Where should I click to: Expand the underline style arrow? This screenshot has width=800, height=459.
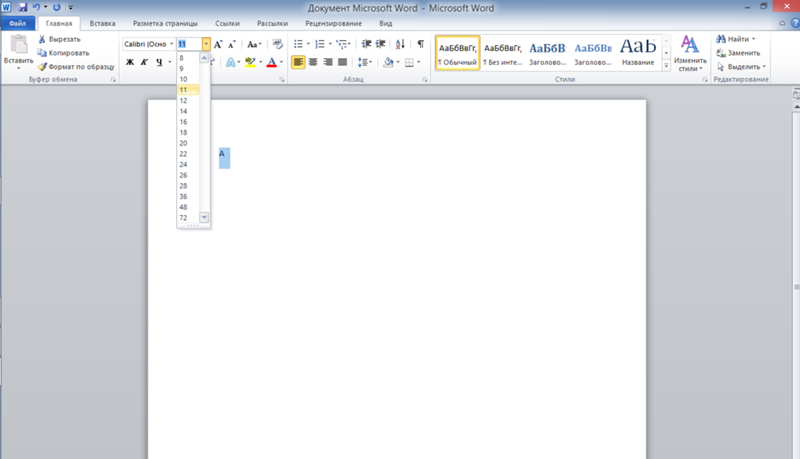pyautogui.click(x=170, y=62)
